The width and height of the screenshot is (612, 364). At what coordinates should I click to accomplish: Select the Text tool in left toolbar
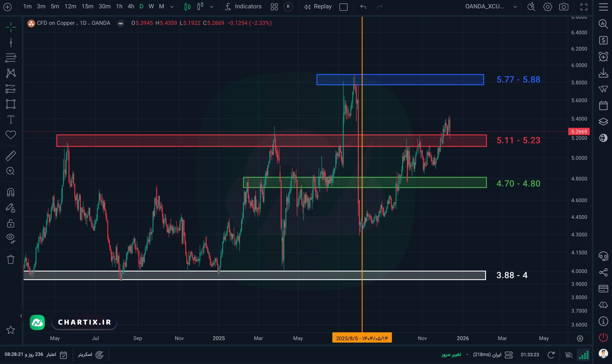11,119
